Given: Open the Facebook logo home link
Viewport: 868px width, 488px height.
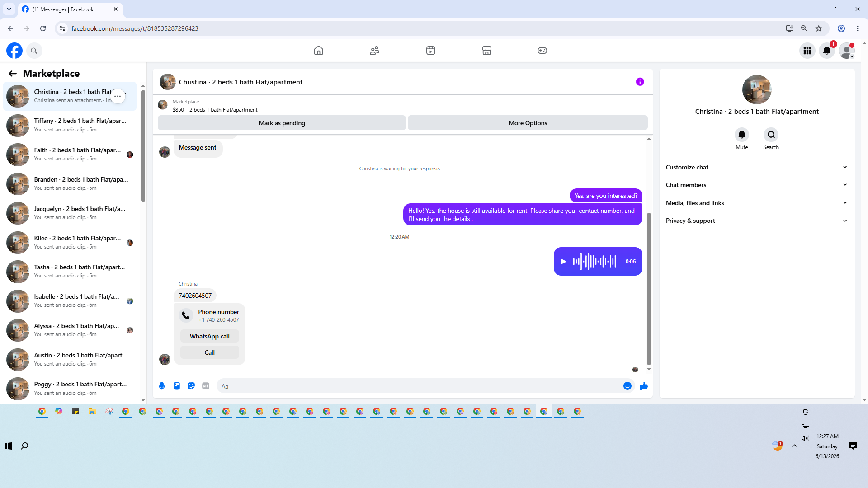Looking at the screenshot, I should pos(14,51).
